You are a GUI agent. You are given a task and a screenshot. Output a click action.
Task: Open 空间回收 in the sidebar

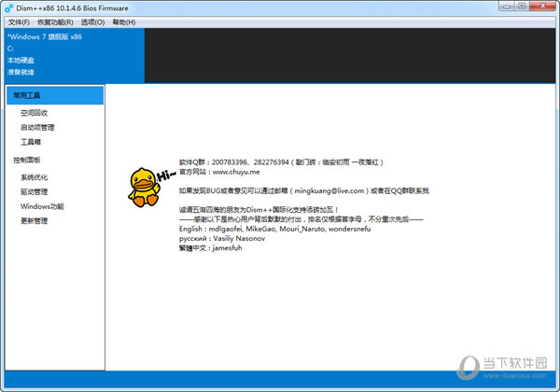[x=34, y=113]
